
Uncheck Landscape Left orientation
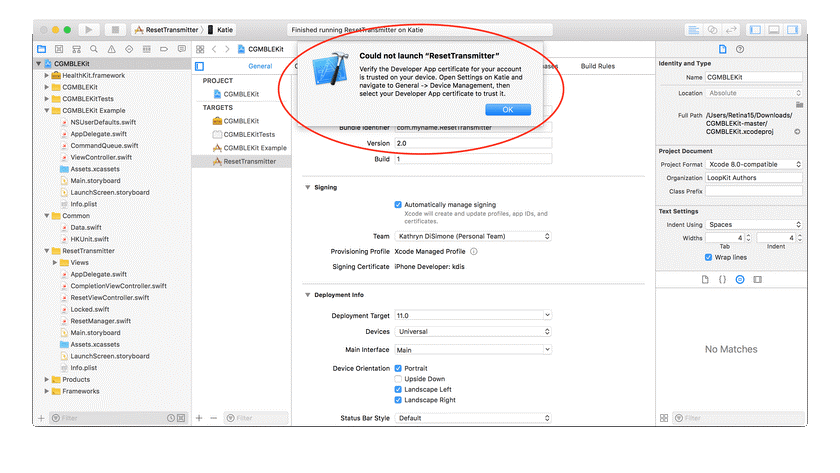(x=398, y=389)
